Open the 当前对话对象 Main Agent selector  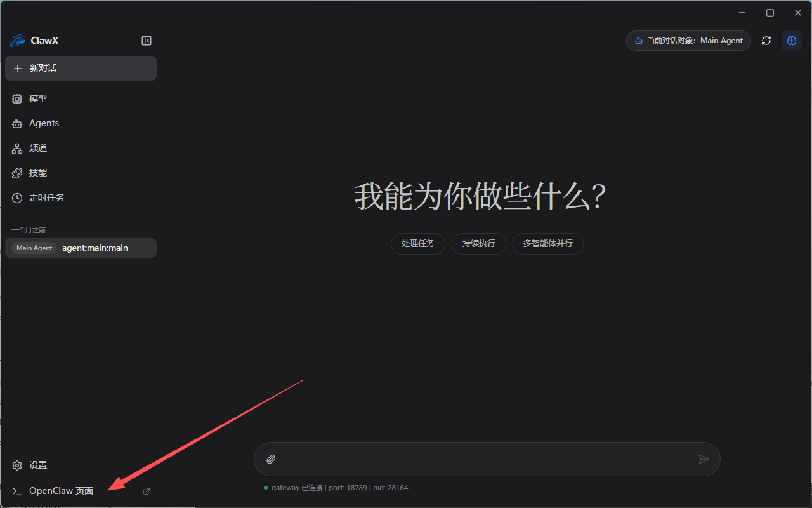point(688,41)
